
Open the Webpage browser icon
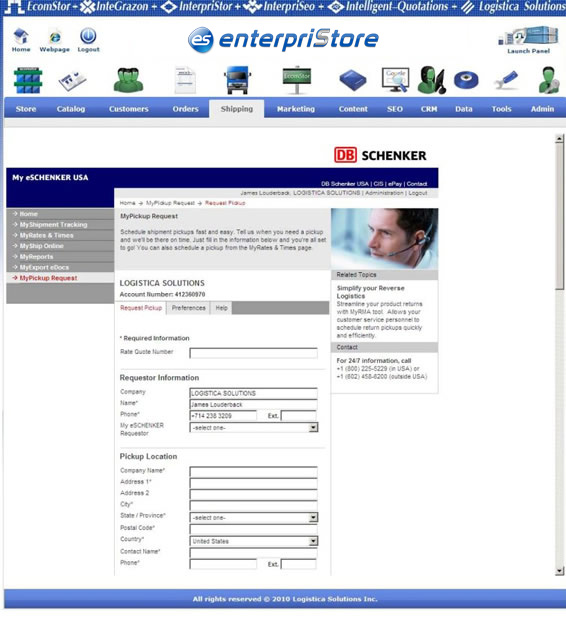(x=55, y=37)
